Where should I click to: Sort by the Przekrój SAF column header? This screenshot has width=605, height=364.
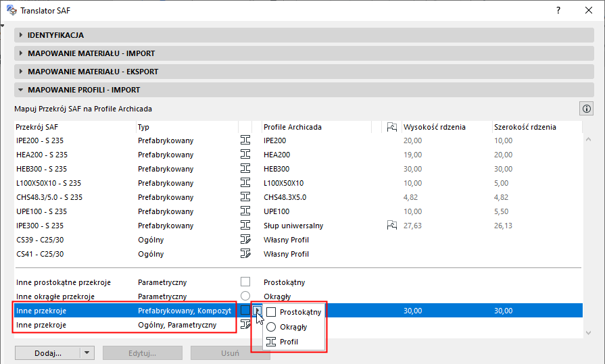pyautogui.click(x=75, y=127)
